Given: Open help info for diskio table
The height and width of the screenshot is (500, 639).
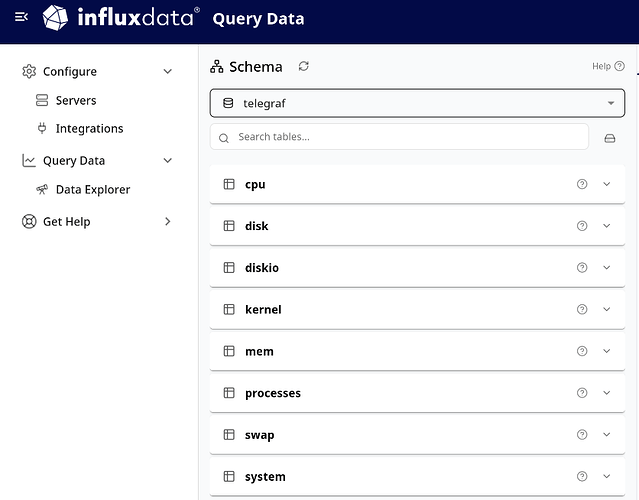Looking at the screenshot, I should [x=582, y=268].
